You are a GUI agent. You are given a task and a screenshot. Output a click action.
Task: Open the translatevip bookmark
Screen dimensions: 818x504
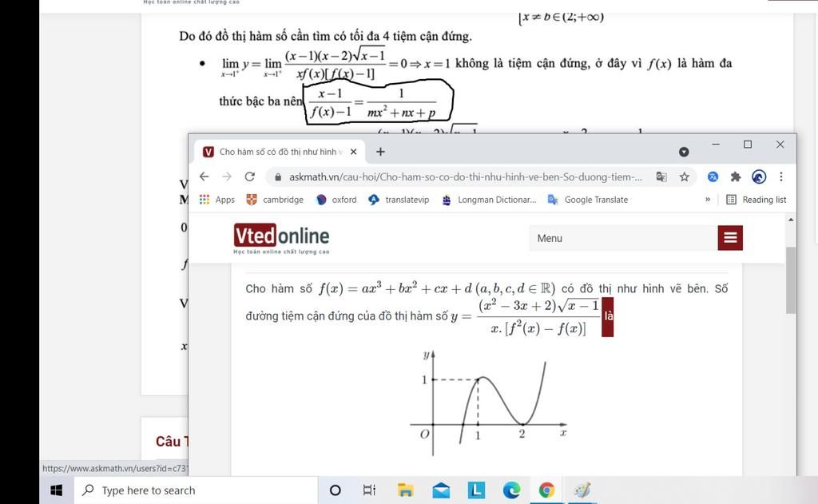tap(399, 200)
